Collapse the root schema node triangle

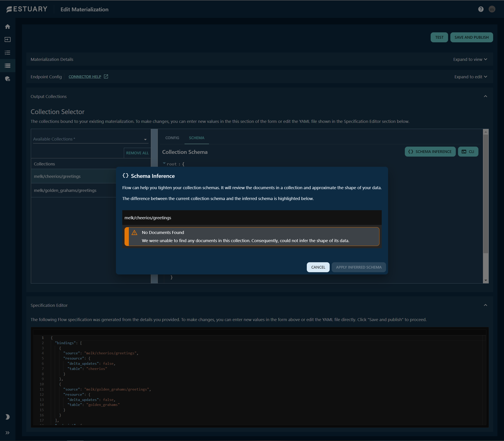pos(164,163)
